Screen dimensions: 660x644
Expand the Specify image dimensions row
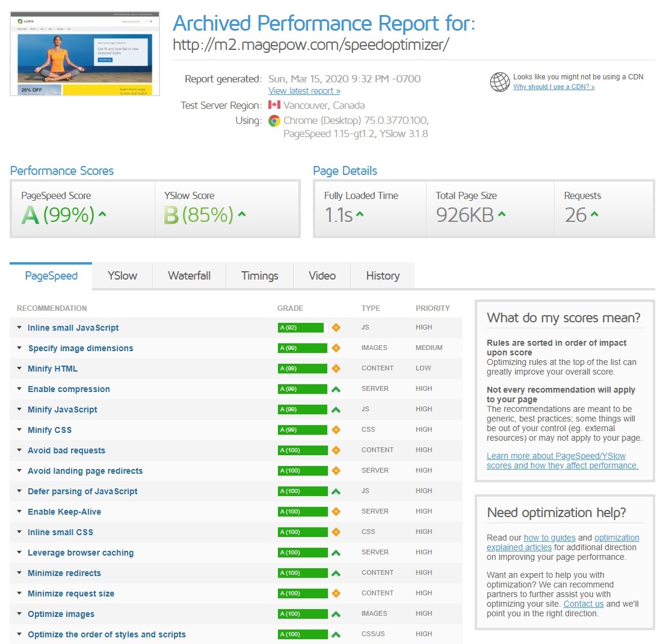[x=80, y=348]
